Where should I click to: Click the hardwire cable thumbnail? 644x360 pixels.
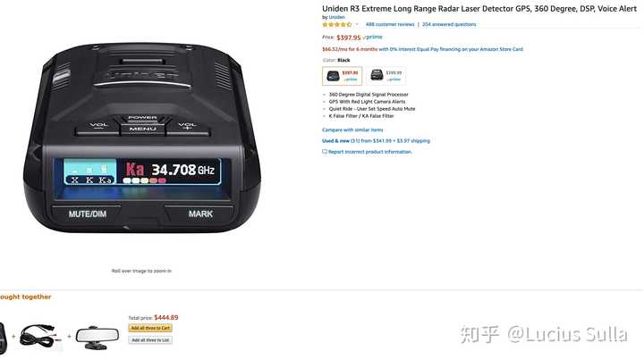[x=40, y=337]
